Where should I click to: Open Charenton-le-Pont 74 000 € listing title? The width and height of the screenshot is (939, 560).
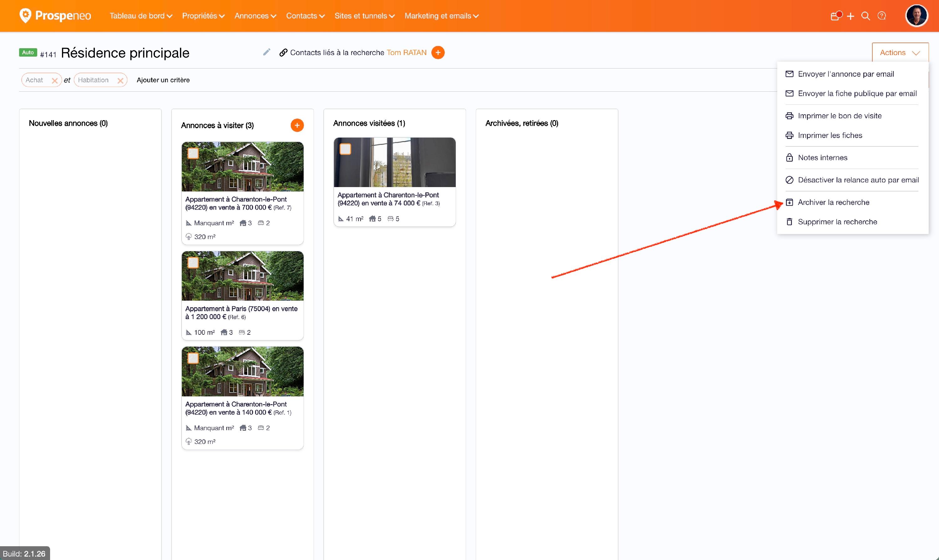(388, 199)
